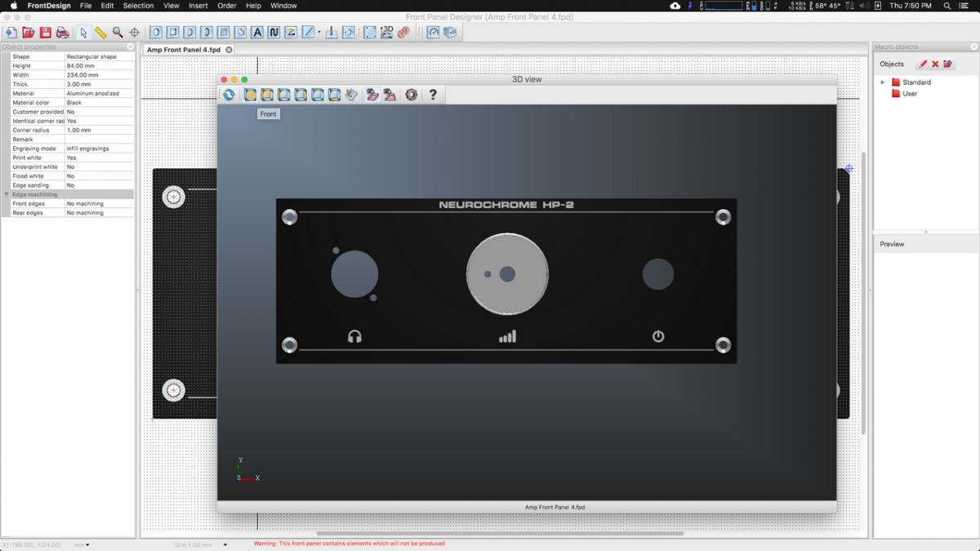Select the measuring ruler tool

tap(100, 33)
